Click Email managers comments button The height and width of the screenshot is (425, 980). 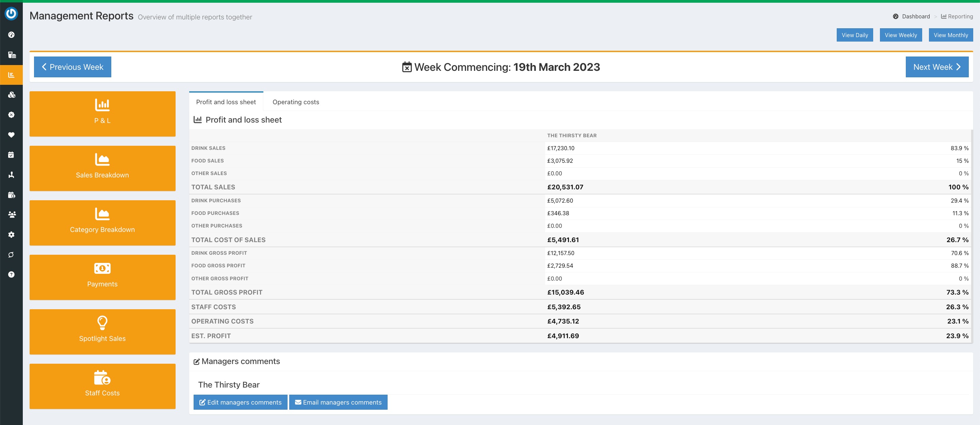tap(338, 402)
